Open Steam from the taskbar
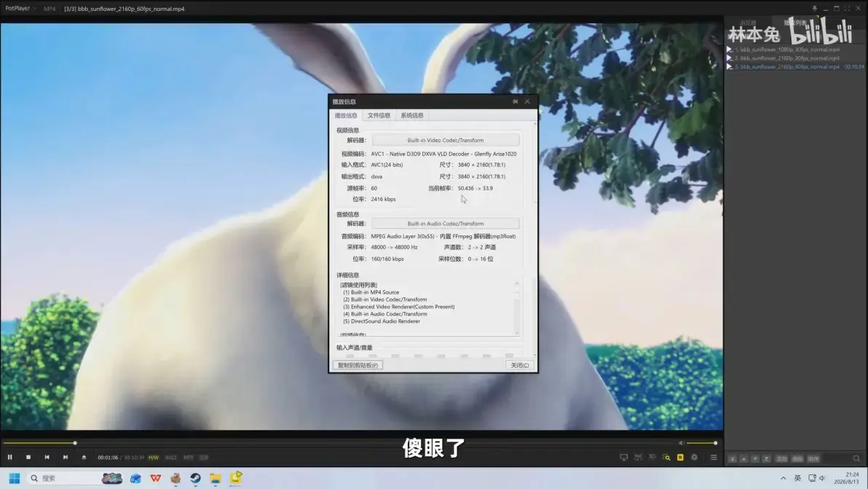The image size is (868, 489). coord(195,478)
